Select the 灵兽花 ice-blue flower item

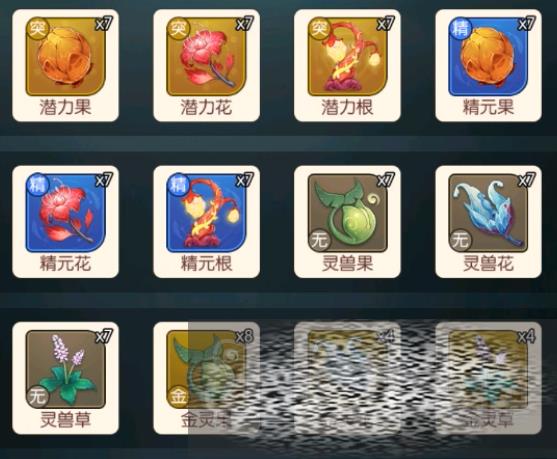click(x=488, y=222)
